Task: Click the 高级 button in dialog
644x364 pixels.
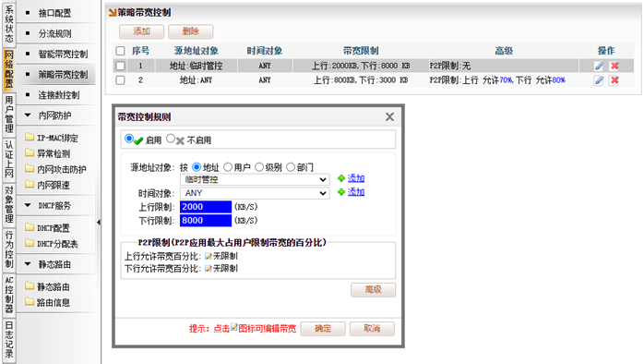Action: point(374,289)
